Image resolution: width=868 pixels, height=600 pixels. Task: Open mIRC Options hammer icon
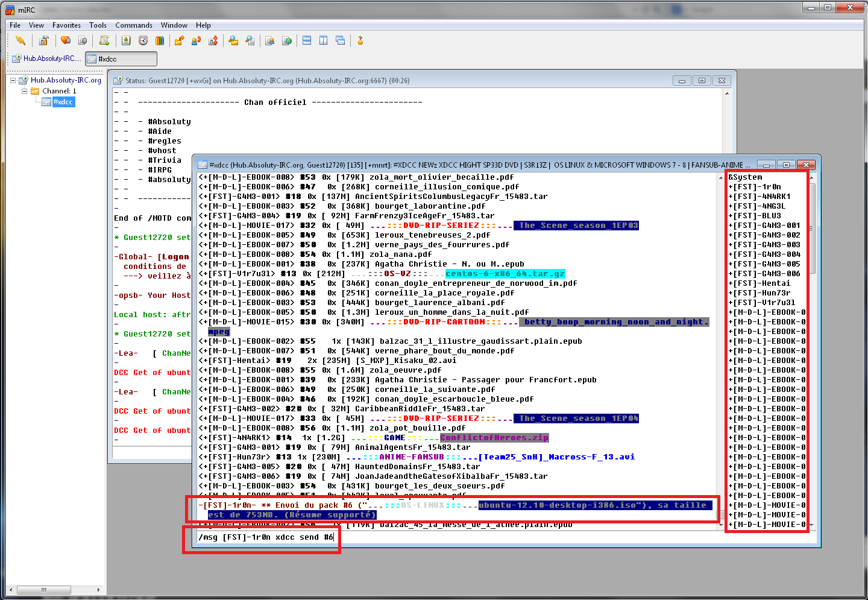point(43,40)
